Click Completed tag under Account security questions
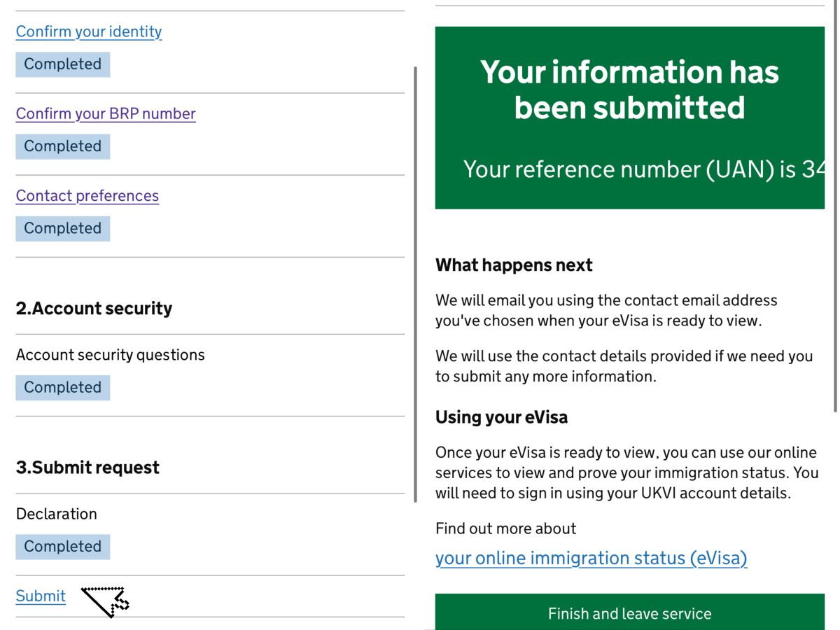This screenshot has height=630, width=840. click(63, 387)
